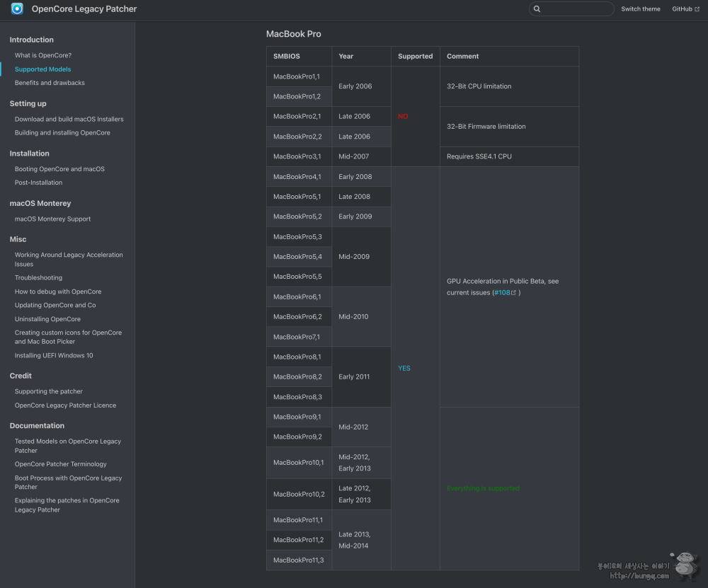
Task: Click the Requires SSE4.1 CPU comment
Action: coord(509,156)
